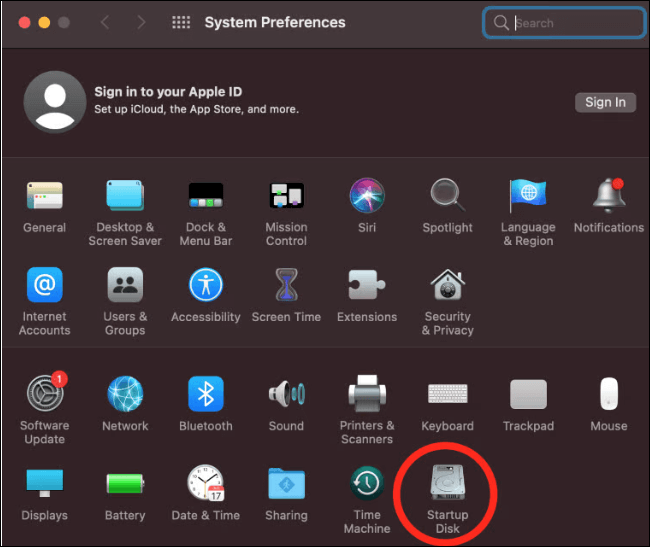Open Printers & Scanners pane
The width and height of the screenshot is (650, 547).
click(367, 395)
